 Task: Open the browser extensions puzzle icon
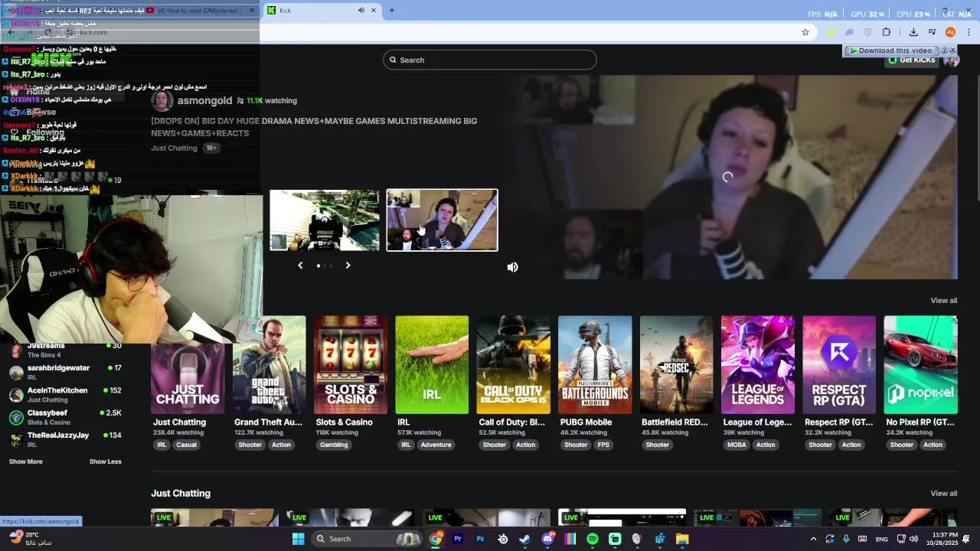(887, 32)
